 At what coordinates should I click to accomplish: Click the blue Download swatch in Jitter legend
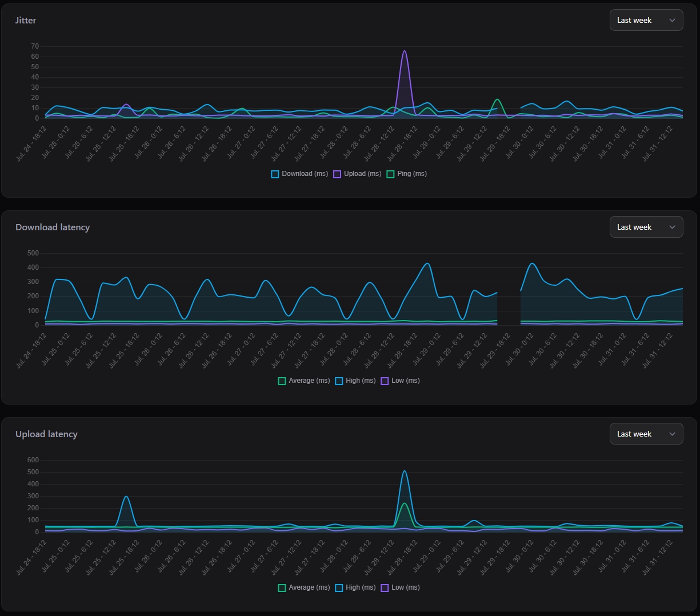(275, 174)
